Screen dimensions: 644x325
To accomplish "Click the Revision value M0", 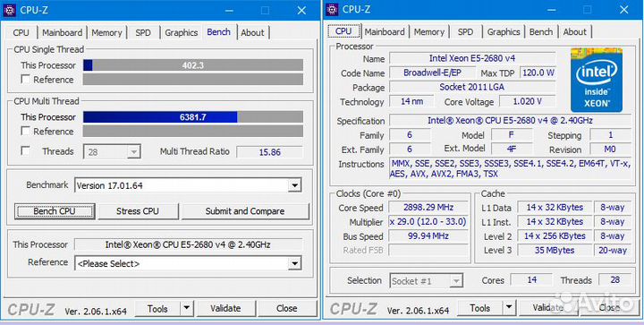I will (x=610, y=150).
